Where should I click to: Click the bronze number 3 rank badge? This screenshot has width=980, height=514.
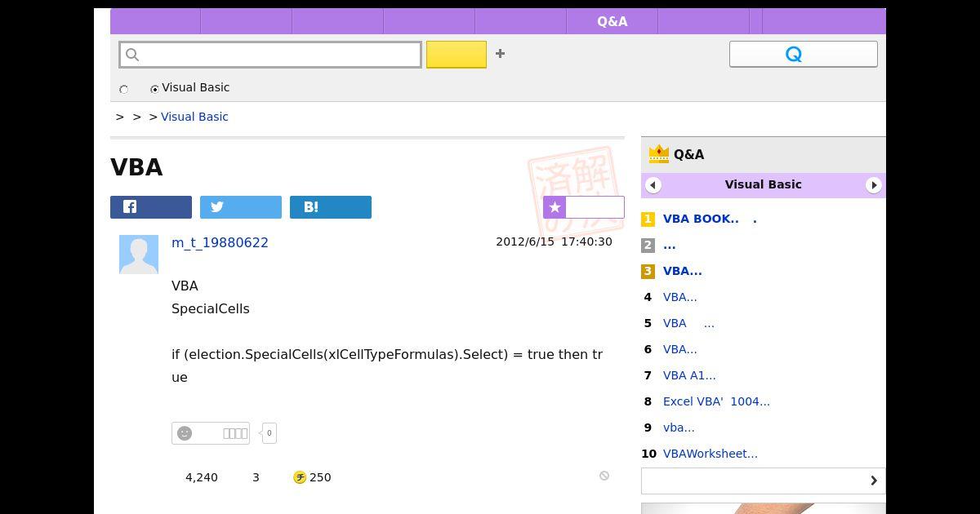pyautogui.click(x=648, y=271)
